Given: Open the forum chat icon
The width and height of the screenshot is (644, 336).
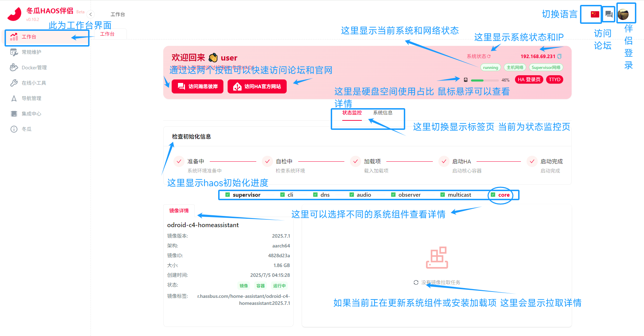Looking at the screenshot, I should pyautogui.click(x=609, y=14).
